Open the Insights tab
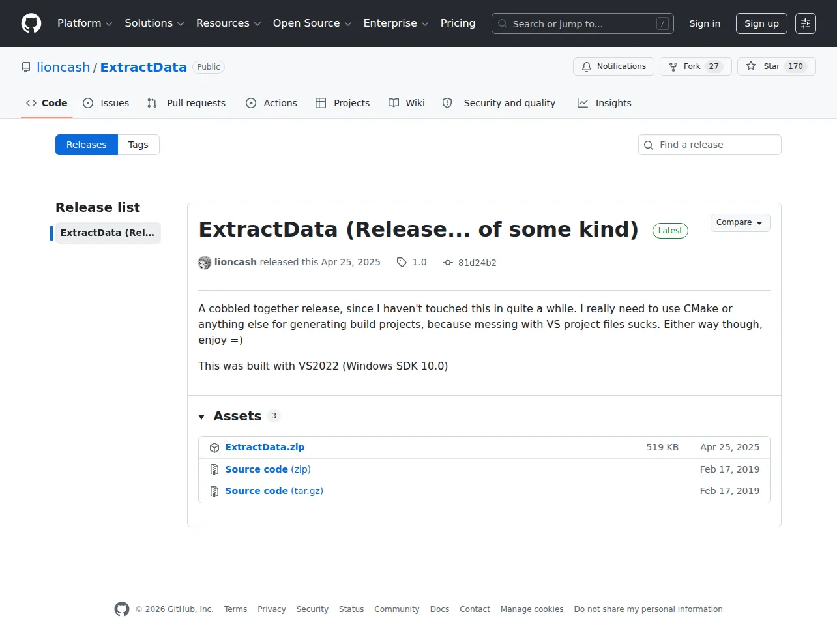Image resolution: width=837 pixels, height=644 pixels. coord(604,103)
